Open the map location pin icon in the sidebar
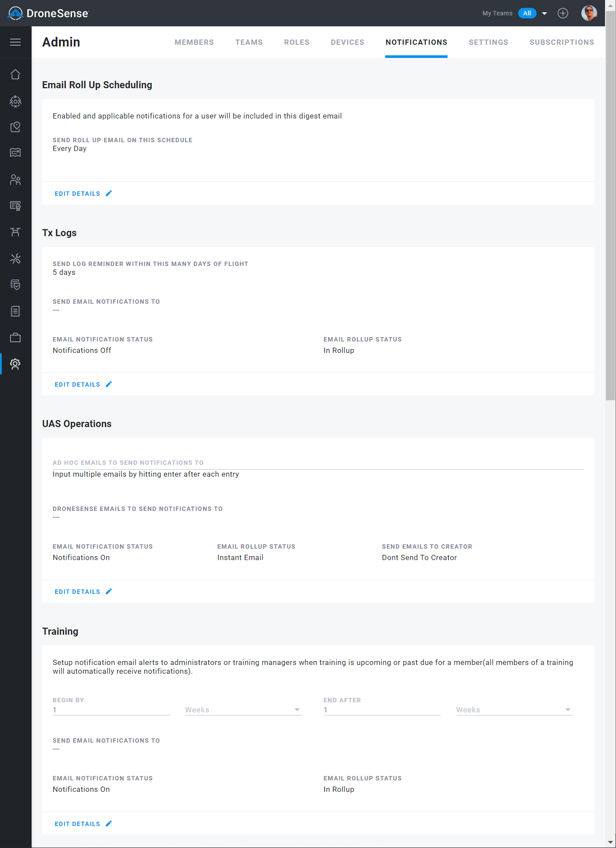616x848 pixels. tap(15, 127)
